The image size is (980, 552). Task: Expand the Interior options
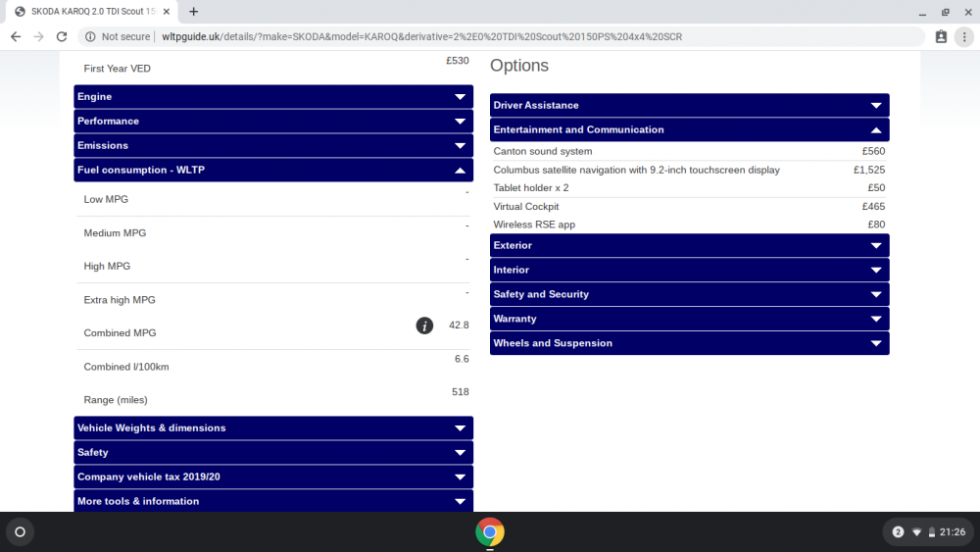(689, 270)
